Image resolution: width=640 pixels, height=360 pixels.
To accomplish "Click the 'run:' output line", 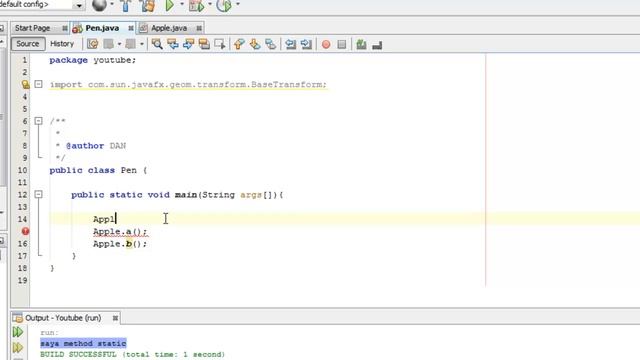I will (49, 333).
